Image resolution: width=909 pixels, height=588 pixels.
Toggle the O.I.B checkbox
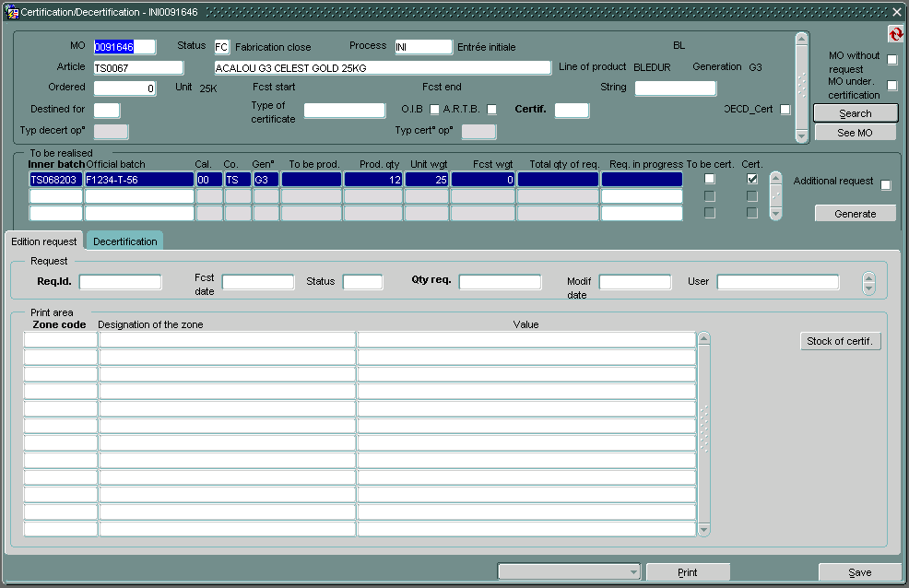click(x=434, y=110)
